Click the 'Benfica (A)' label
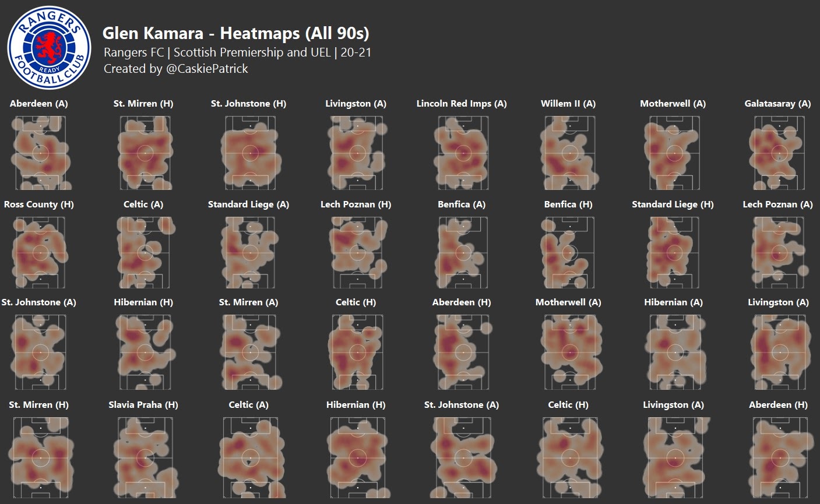This screenshot has height=504, width=820. 462,205
